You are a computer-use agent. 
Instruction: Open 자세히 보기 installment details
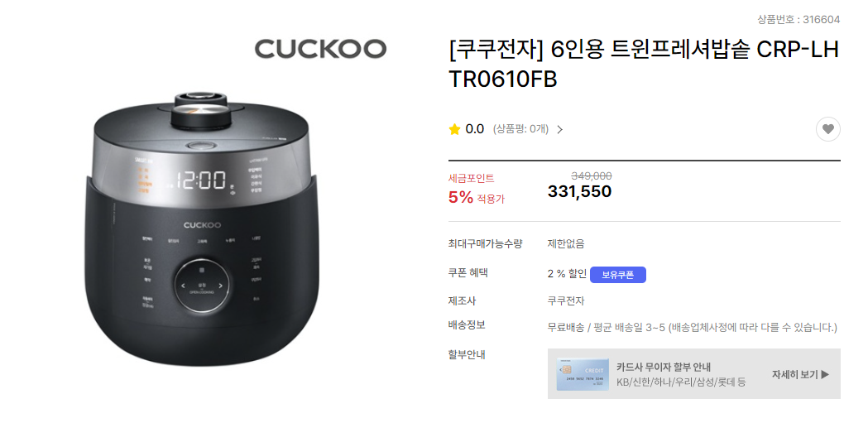click(800, 374)
